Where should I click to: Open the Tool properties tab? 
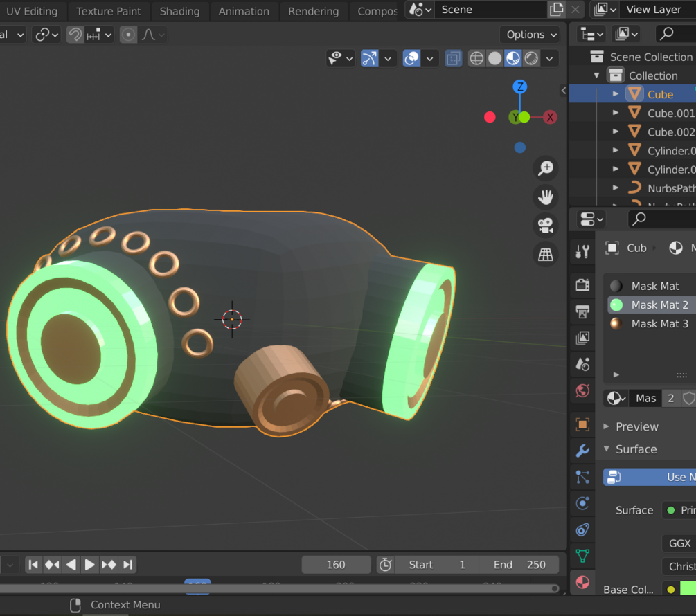click(x=582, y=251)
